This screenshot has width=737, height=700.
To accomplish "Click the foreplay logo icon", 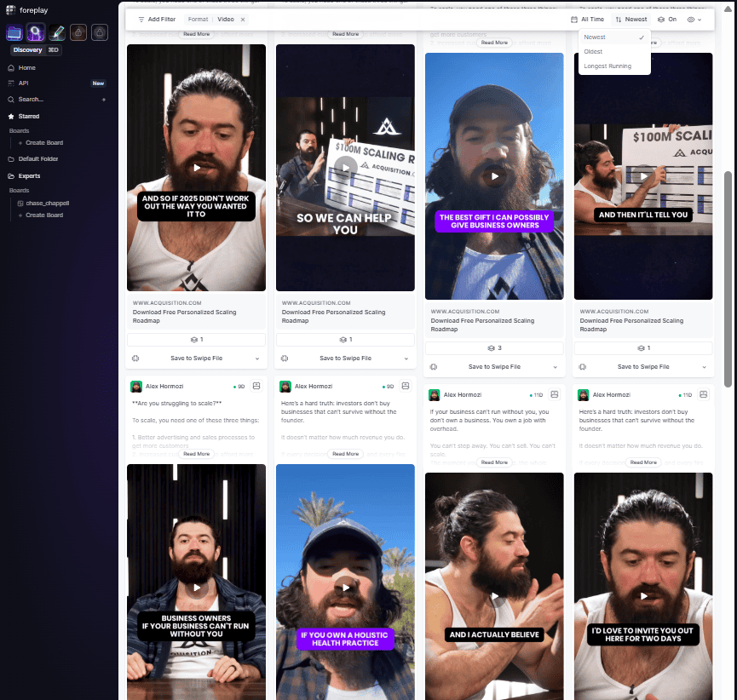I will pos(11,9).
